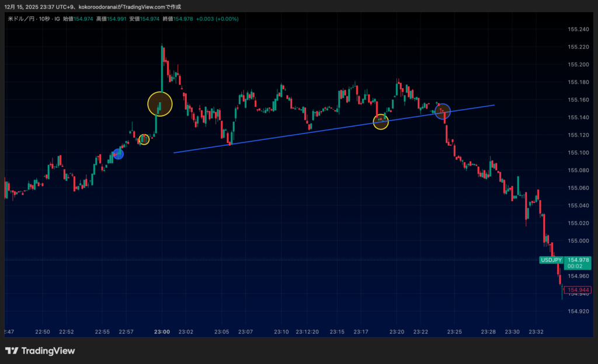Click the 高値 high value 154.991
Screen dimensions: 598x364
pyautogui.click(x=116, y=19)
